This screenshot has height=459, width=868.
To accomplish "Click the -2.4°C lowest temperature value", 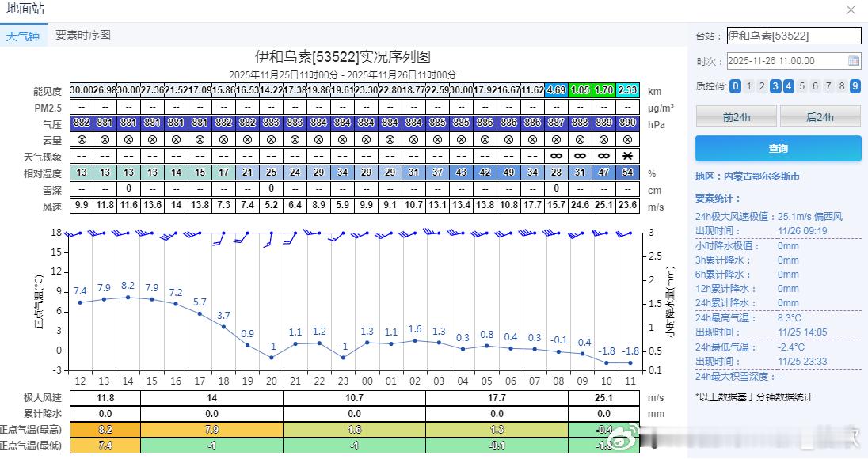I will (x=791, y=347).
